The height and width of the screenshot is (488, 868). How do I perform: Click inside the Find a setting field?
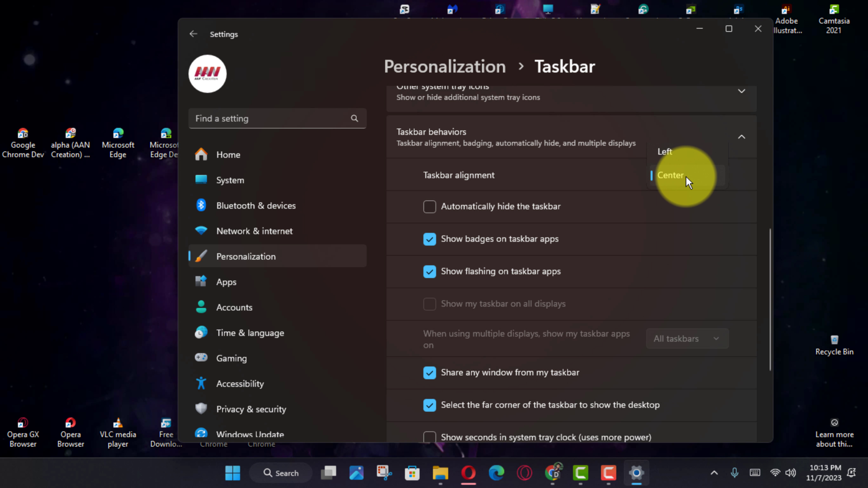(268, 118)
